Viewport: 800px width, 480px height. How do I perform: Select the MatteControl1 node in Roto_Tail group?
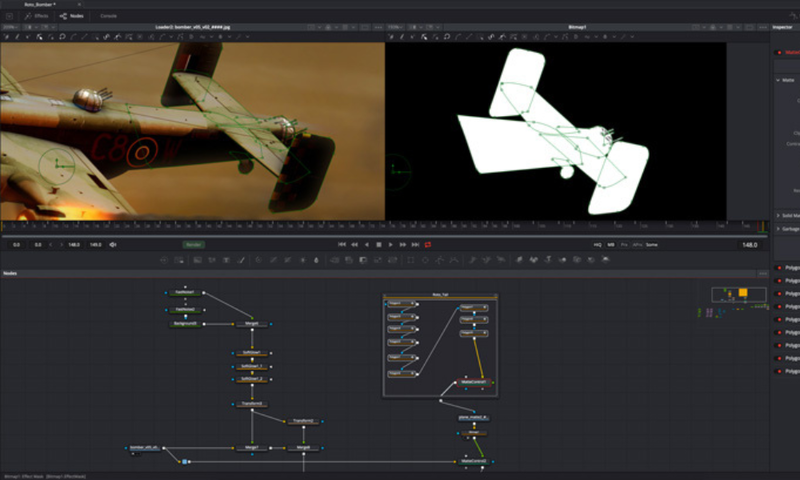pos(473,382)
